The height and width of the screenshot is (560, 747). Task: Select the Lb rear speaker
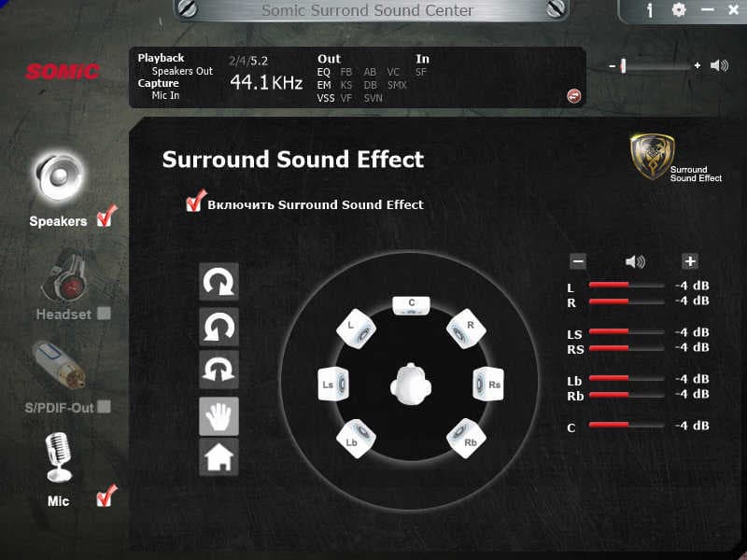coord(356,439)
